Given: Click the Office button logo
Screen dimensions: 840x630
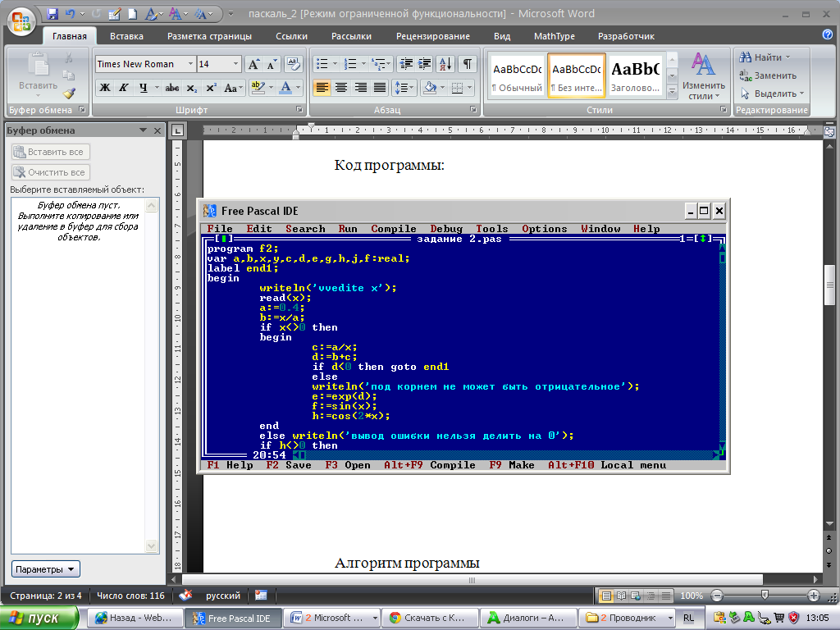Looking at the screenshot, I should [21, 21].
